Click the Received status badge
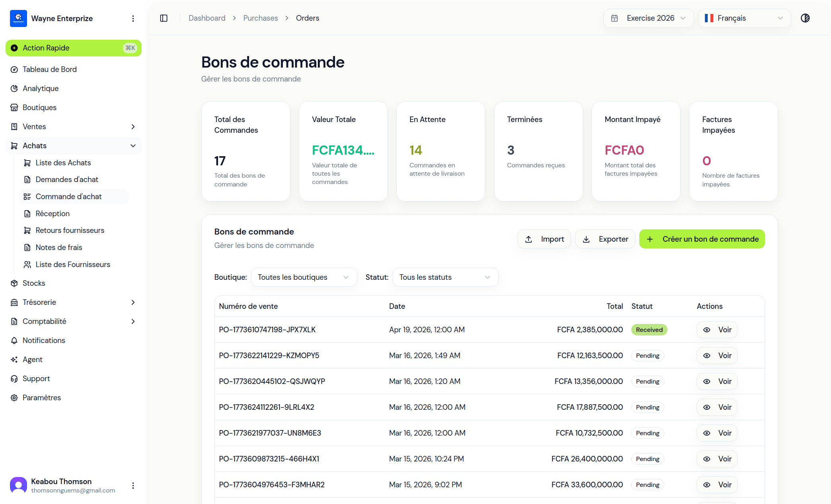Image resolution: width=831 pixels, height=504 pixels. (x=649, y=330)
